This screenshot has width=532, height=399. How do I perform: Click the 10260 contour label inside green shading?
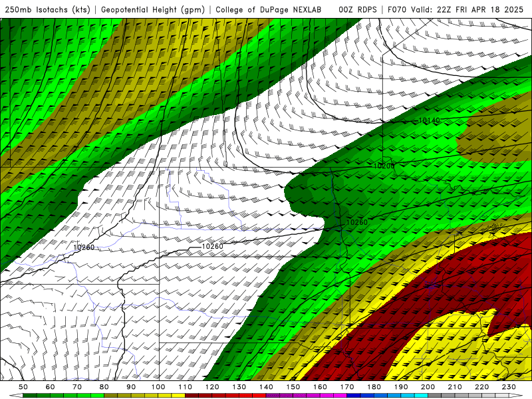pyautogui.click(x=357, y=222)
